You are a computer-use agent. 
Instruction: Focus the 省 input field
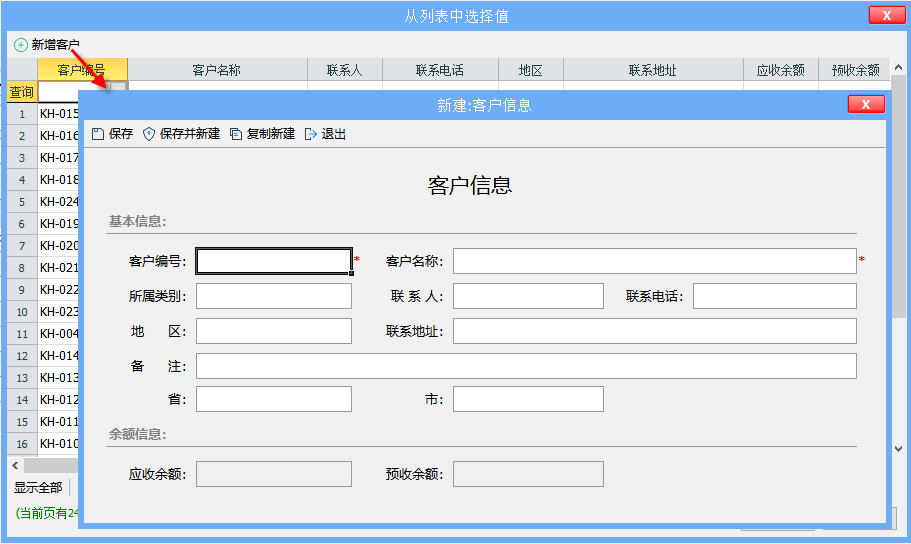click(274, 399)
